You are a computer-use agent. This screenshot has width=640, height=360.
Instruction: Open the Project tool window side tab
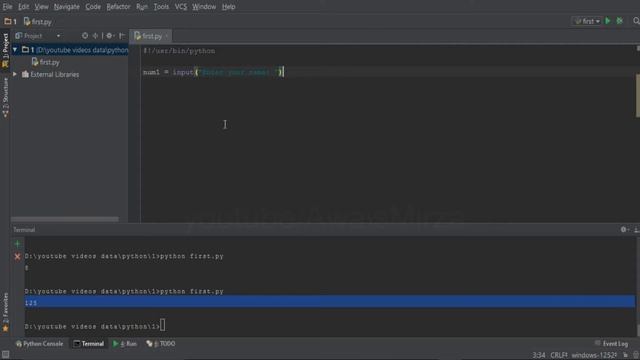point(5,49)
